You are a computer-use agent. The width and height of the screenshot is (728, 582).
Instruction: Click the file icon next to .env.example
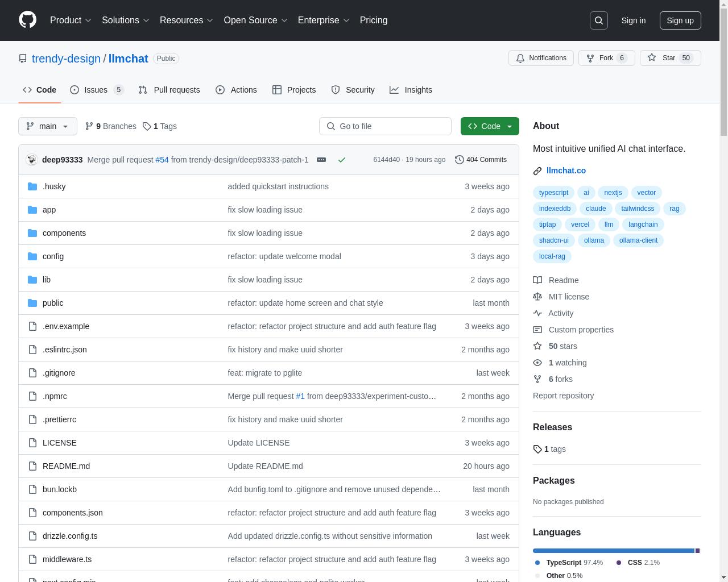(x=32, y=326)
